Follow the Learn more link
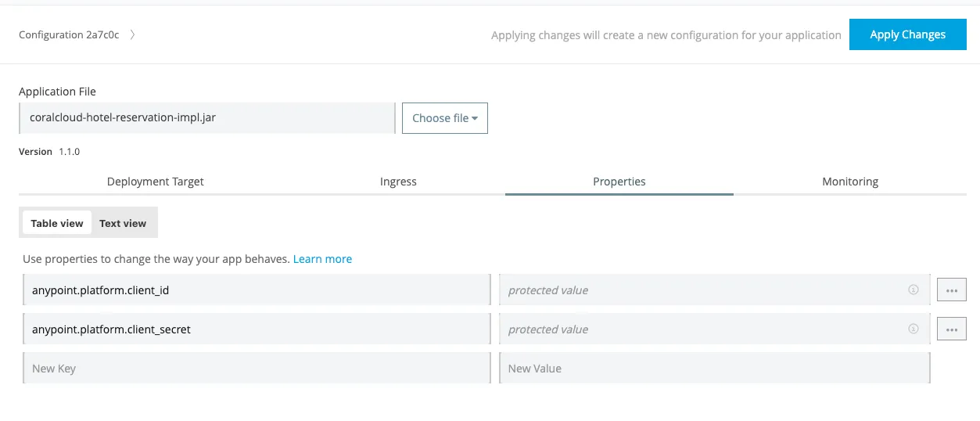 322,259
